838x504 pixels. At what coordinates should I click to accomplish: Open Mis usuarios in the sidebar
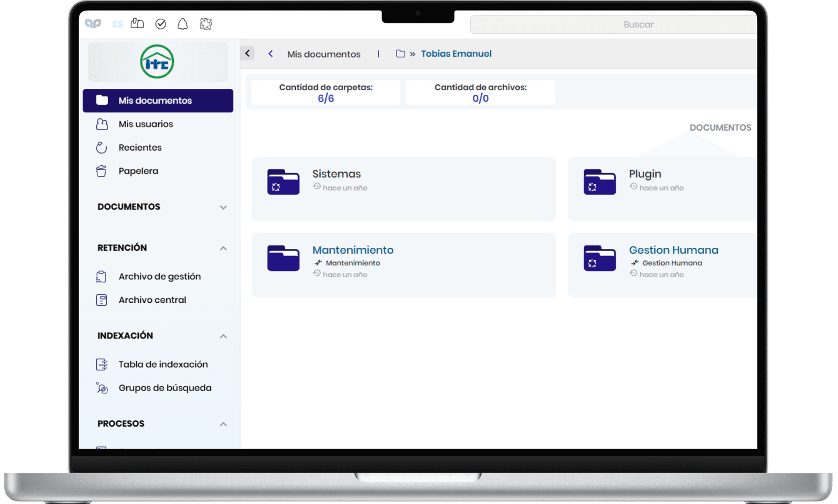tap(146, 124)
